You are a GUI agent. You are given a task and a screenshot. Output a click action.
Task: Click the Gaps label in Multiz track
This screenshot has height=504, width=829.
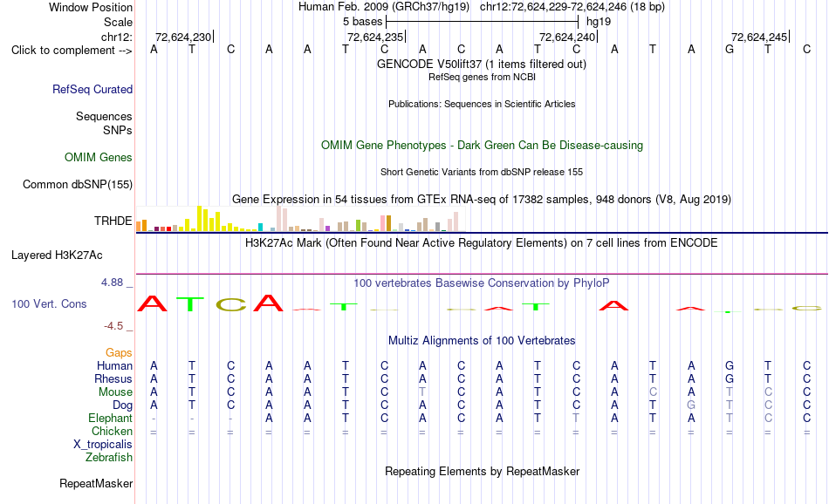coord(119,352)
